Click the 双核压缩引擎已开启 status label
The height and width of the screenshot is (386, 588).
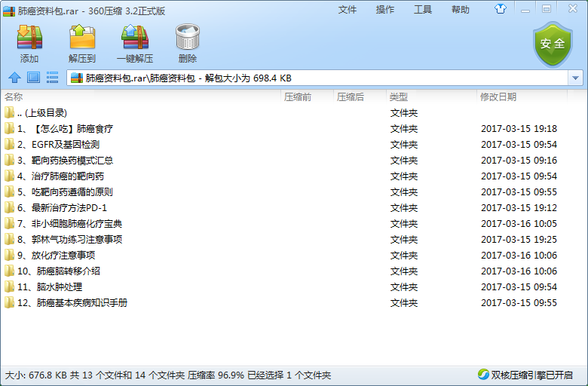[x=531, y=375]
